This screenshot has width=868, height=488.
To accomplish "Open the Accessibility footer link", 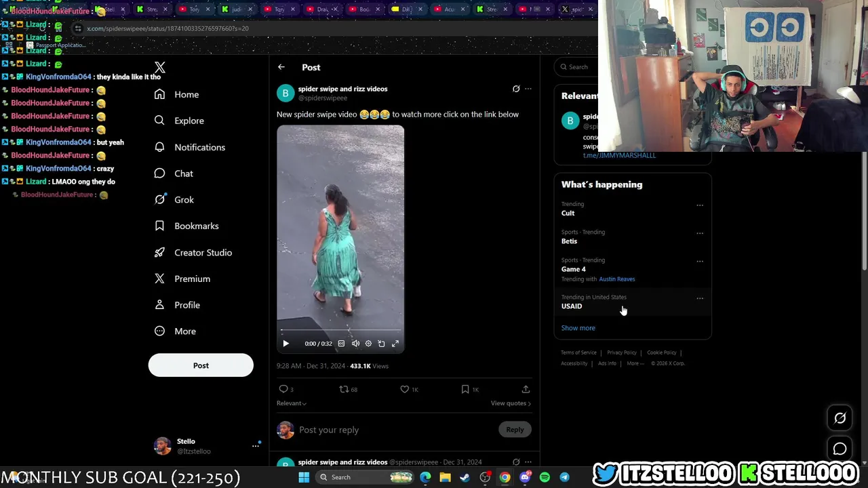I will pos(574,363).
